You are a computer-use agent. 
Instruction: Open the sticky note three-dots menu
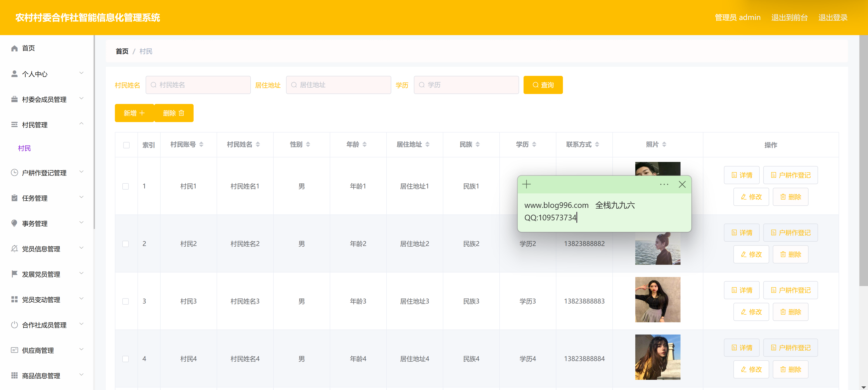pyautogui.click(x=664, y=184)
